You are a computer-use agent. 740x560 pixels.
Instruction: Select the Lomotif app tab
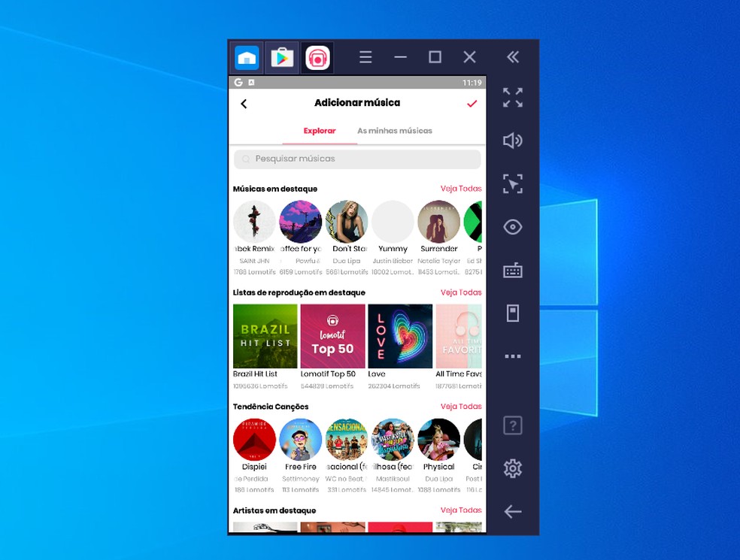pos(317,58)
